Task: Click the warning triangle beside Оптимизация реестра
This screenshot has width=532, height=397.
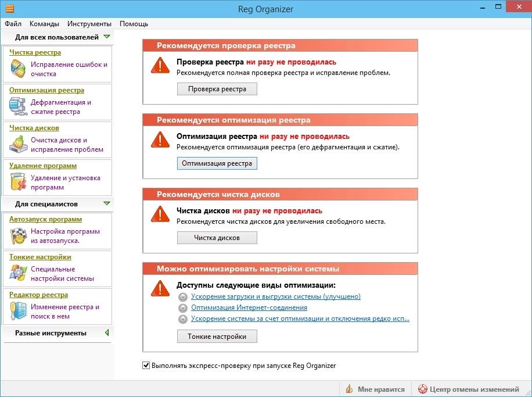Action: tap(160, 140)
